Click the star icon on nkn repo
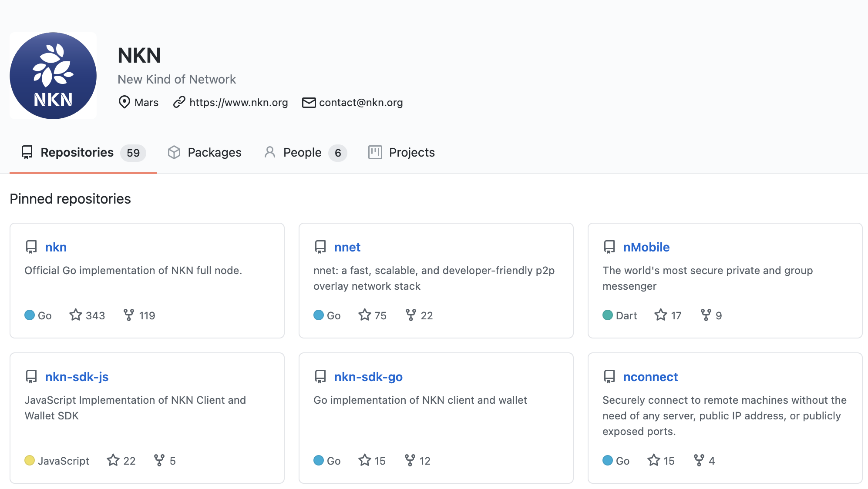Screen dimensions: 868x489 76,315
